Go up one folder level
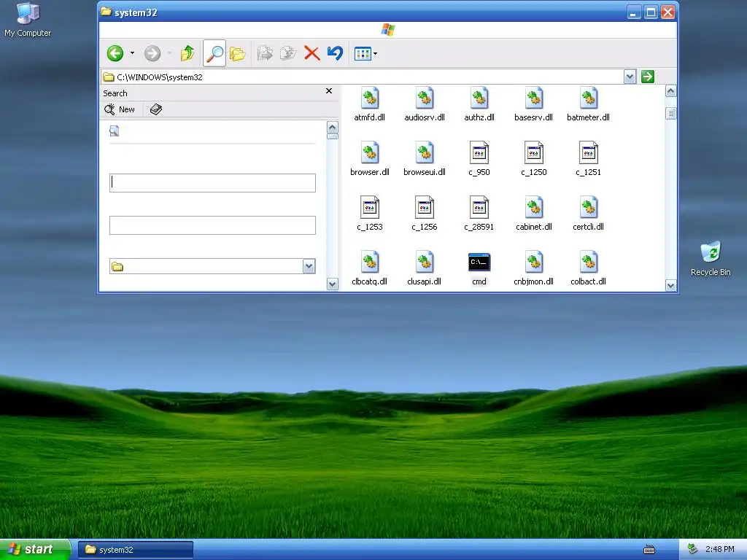The width and height of the screenshot is (747, 560). coord(187,53)
